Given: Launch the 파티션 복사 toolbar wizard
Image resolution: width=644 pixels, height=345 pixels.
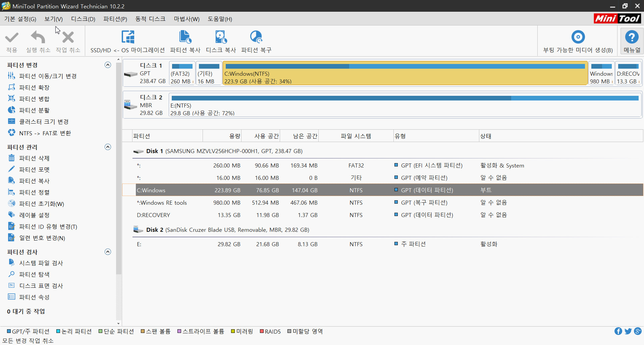Looking at the screenshot, I should coord(185,37).
